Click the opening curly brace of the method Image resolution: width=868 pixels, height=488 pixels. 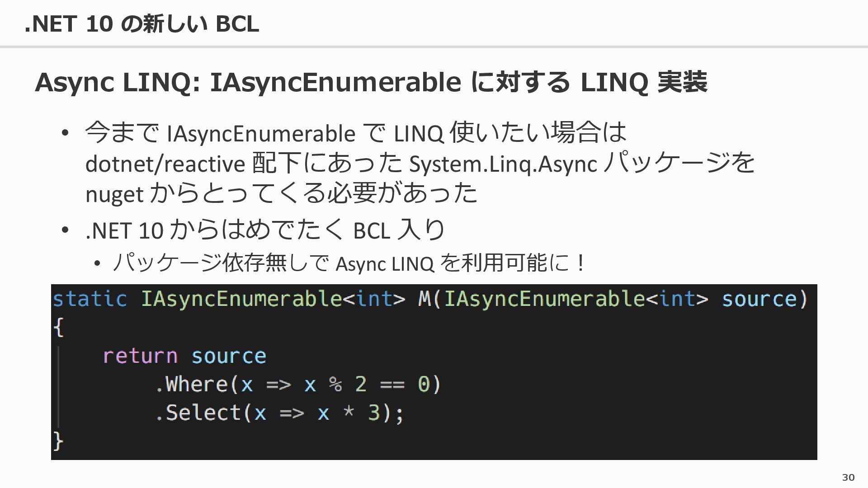[58, 327]
